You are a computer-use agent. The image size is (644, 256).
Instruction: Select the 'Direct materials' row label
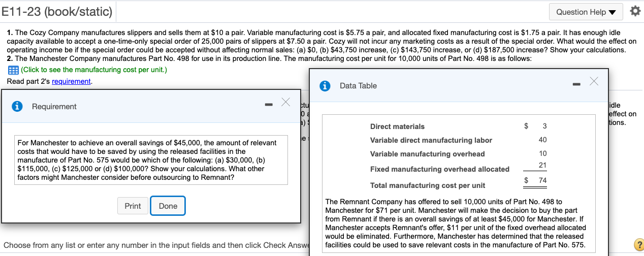[397, 126]
